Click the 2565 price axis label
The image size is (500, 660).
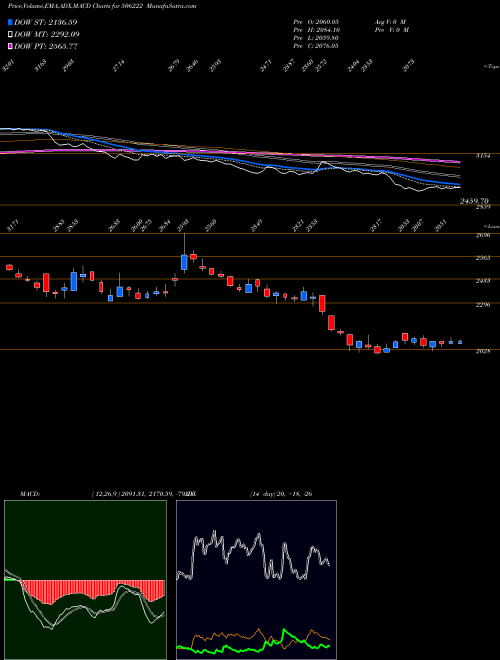(483, 258)
